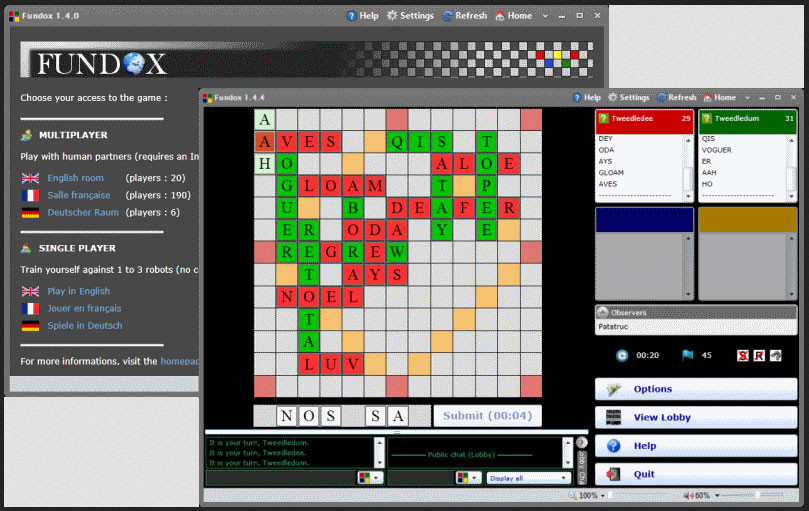809x511 pixels.
Task: Click Refresh in Fundox 1.4.4 title bar
Action: 676,98
